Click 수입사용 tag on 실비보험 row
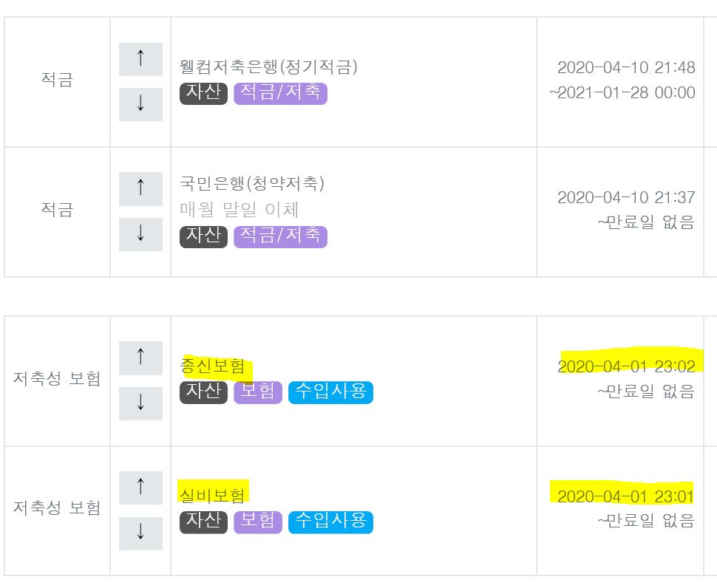 pyautogui.click(x=330, y=522)
